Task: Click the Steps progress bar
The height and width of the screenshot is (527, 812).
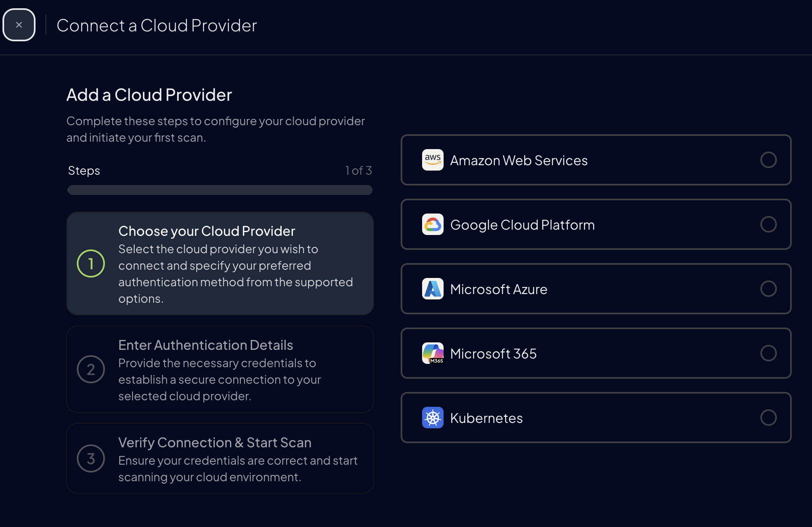Action: tap(220, 190)
